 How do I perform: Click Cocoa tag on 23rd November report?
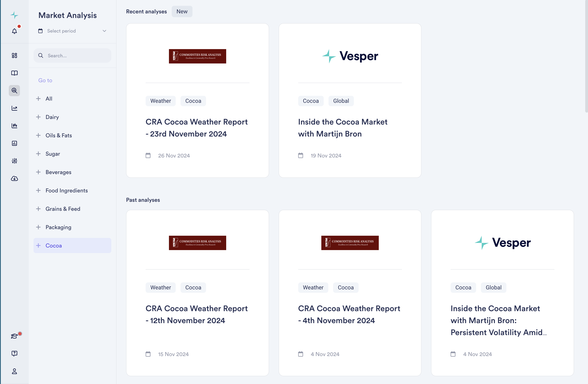point(193,101)
